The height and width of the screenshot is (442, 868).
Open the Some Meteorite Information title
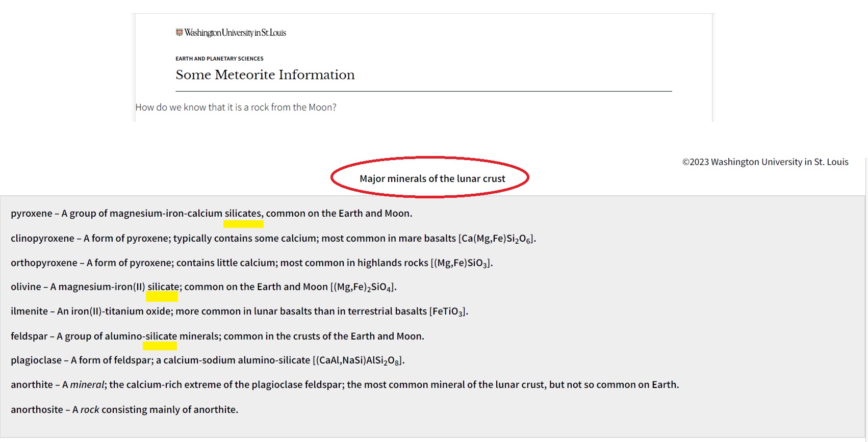click(265, 75)
